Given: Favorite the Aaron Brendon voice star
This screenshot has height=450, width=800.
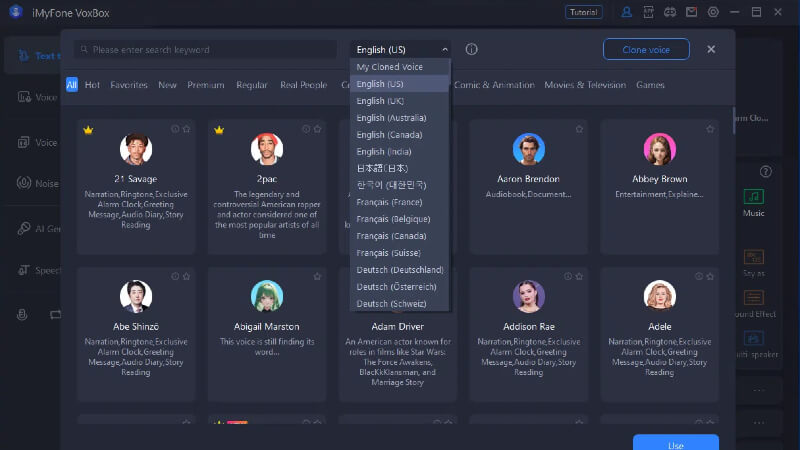Looking at the screenshot, I should click(579, 129).
